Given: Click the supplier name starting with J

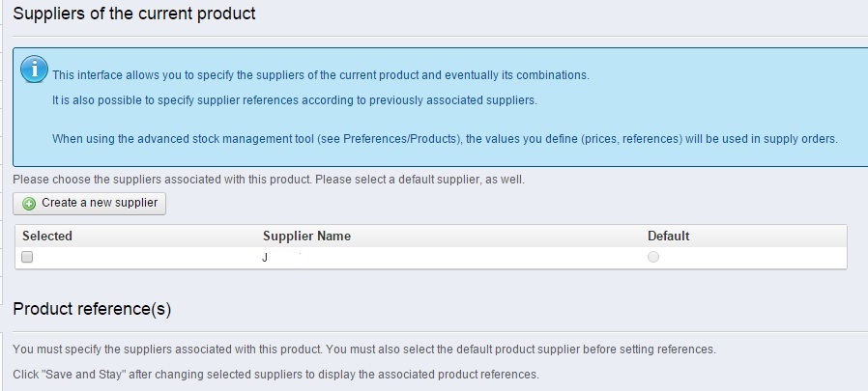Looking at the screenshot, I should (265, 257).
